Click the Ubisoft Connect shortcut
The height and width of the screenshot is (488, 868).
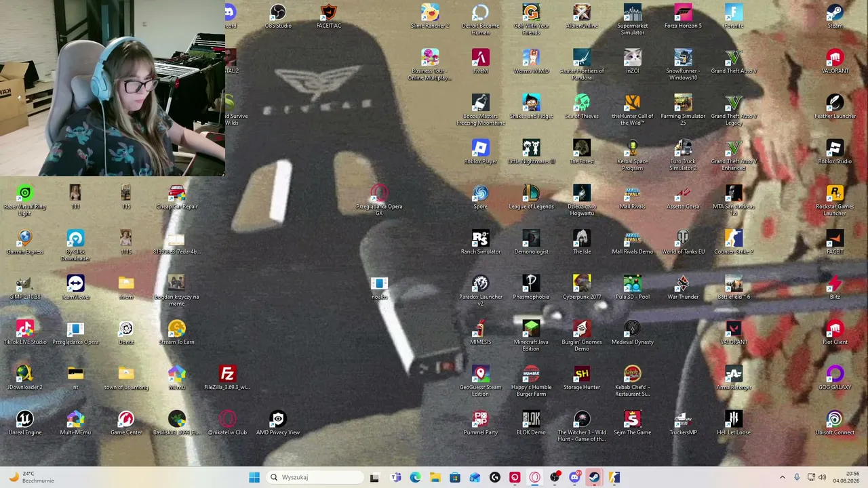click(835, 423)
